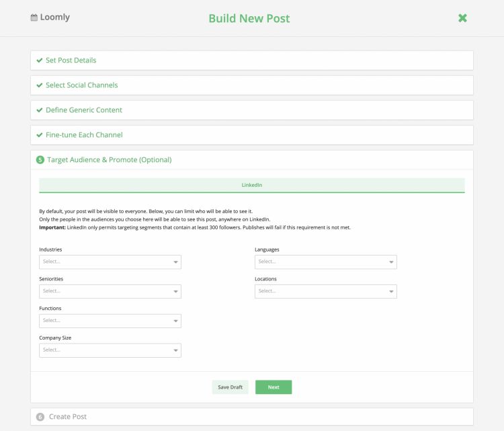Expand the Select Social Channels section
504x431 pixels.
[81, 85]
